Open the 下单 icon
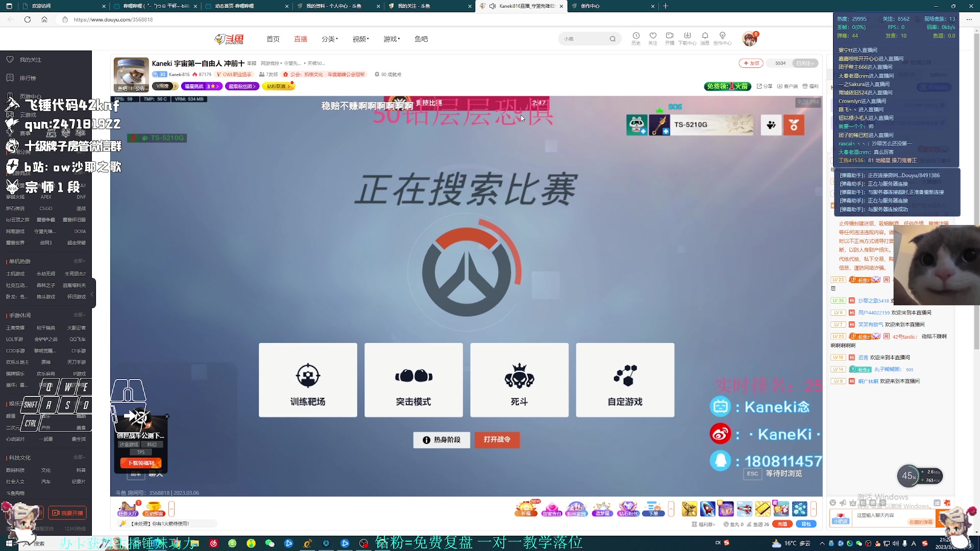 [x=653, y=509]
